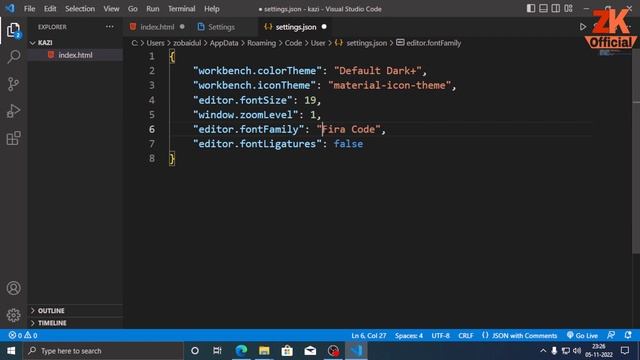Click the "Fira Code" value in editor
This screenshot has height=360, width=640.
pyautogui.click(x=349, y=129)
